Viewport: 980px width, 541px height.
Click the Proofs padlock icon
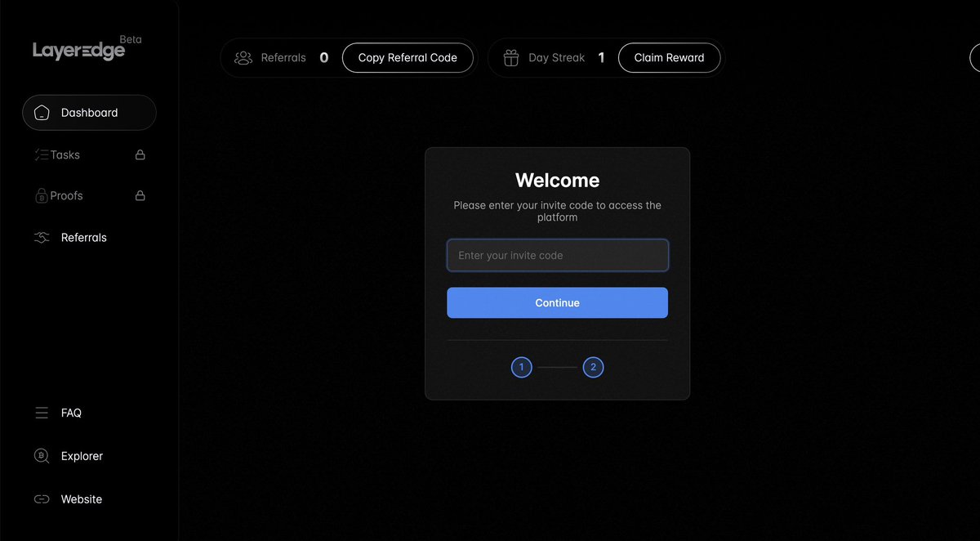click(x=140, y=195)
